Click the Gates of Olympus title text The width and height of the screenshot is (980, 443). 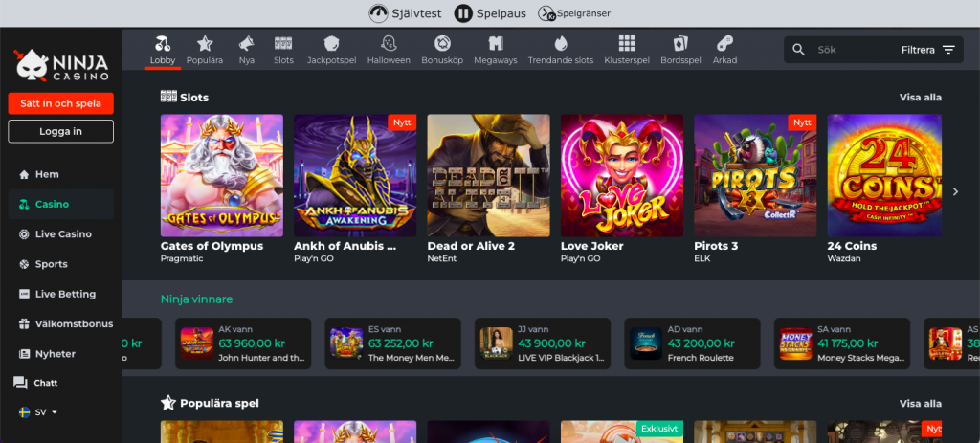point(212,246)
